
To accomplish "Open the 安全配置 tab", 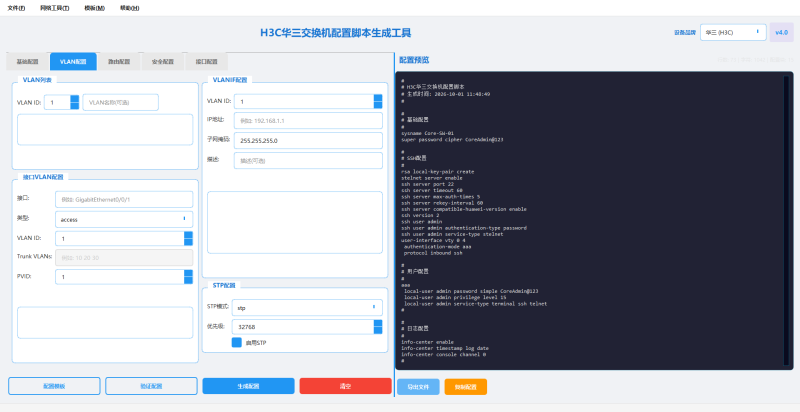I will pos(163,62).
